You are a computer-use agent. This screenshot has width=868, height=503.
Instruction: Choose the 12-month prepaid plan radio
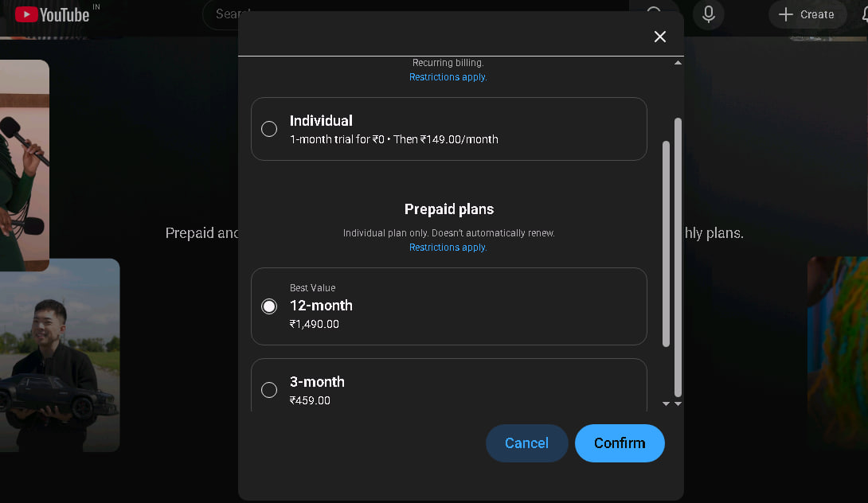pos(269,306)
